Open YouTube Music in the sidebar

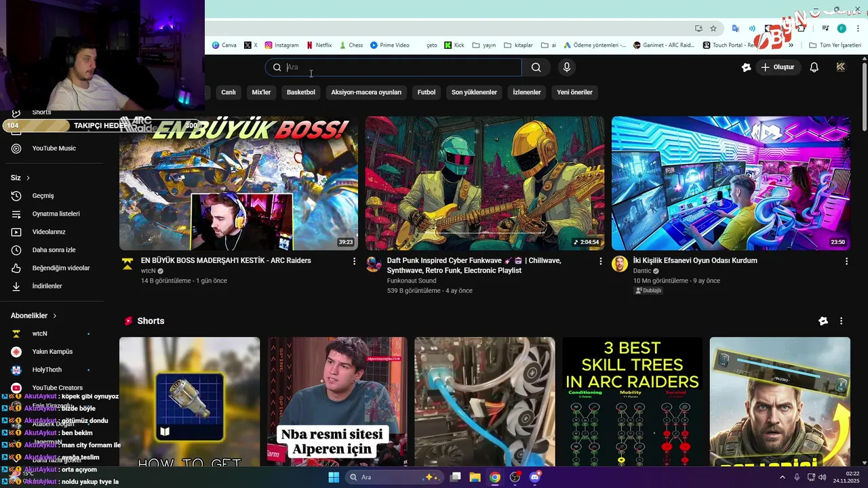(x=54, y=148)
